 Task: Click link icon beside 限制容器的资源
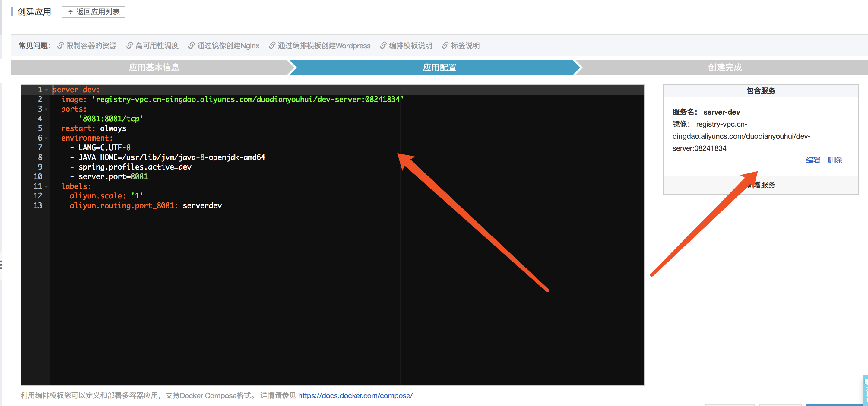(60, 46)
